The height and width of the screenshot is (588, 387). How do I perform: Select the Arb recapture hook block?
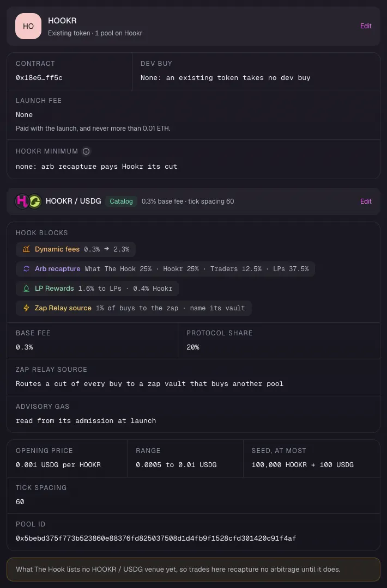coord(165,269)
